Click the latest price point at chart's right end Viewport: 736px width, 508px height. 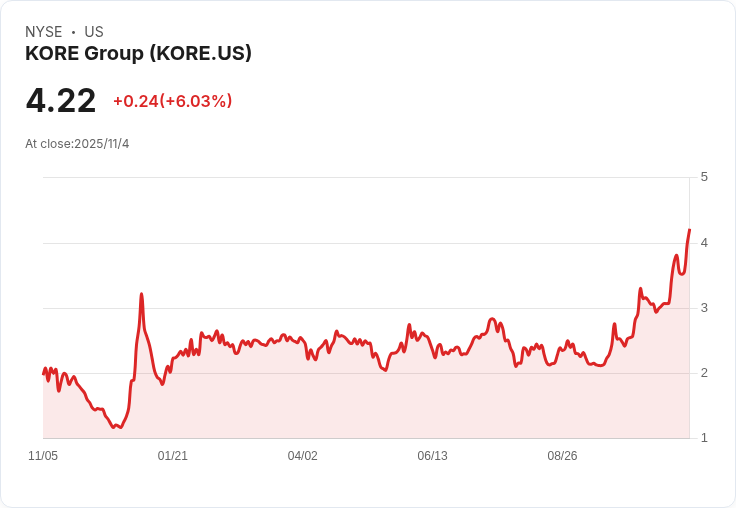pos(689,230)
